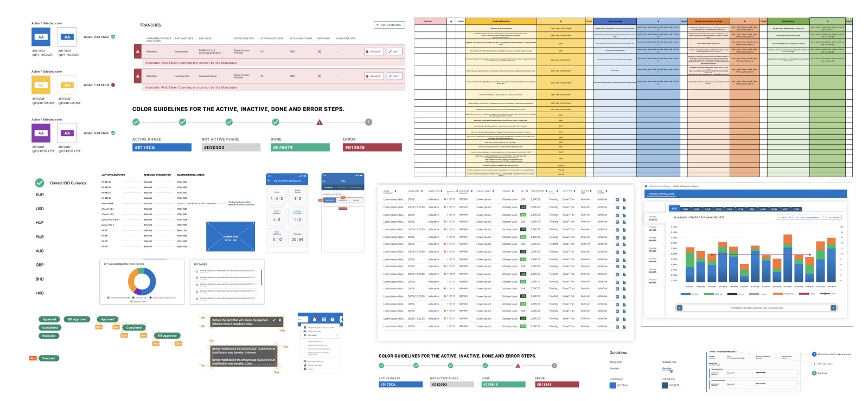The image size is (868, 401).
Task: Click the back arrow in the mobile Title screen
Action: click(324, 181)
